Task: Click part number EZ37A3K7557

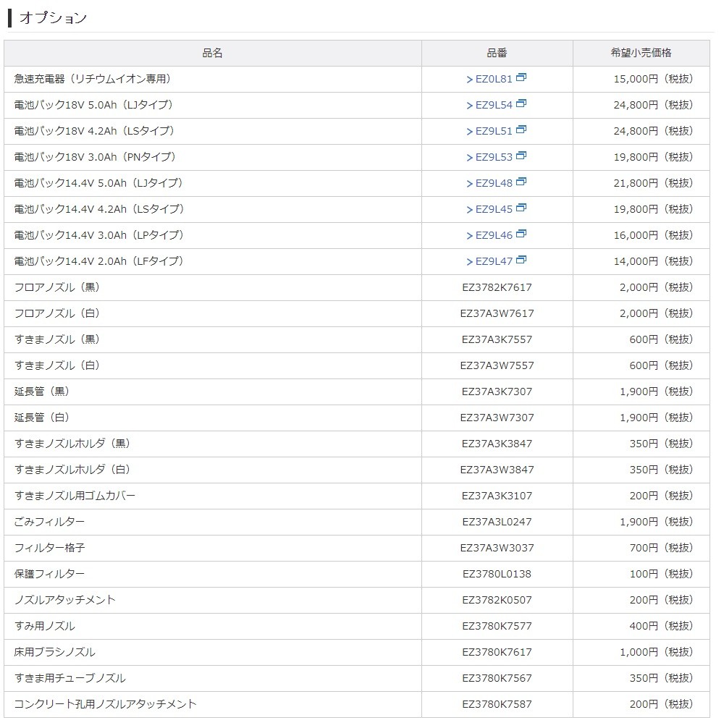Action: (x=497, y=339)
